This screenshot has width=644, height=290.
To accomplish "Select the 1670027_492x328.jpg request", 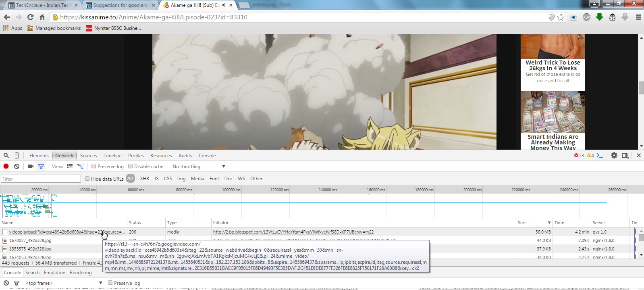I will pos(30,240).
